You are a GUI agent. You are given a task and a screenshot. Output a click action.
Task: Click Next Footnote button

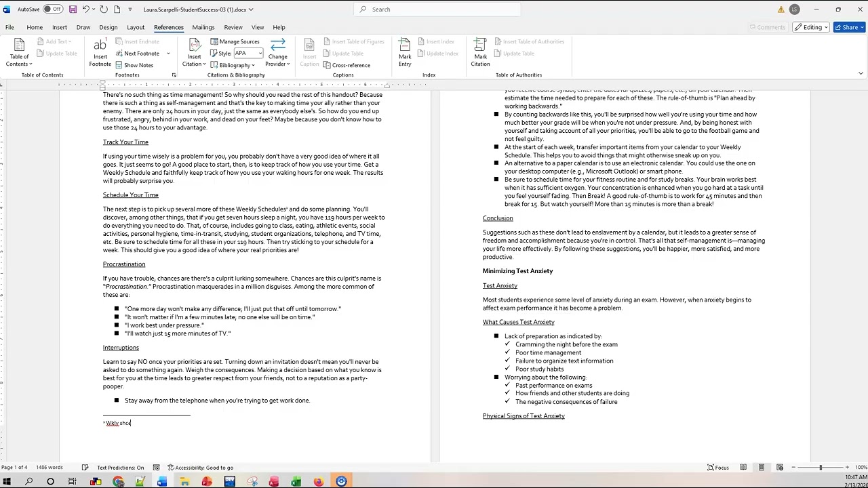(x=138, y=53)
